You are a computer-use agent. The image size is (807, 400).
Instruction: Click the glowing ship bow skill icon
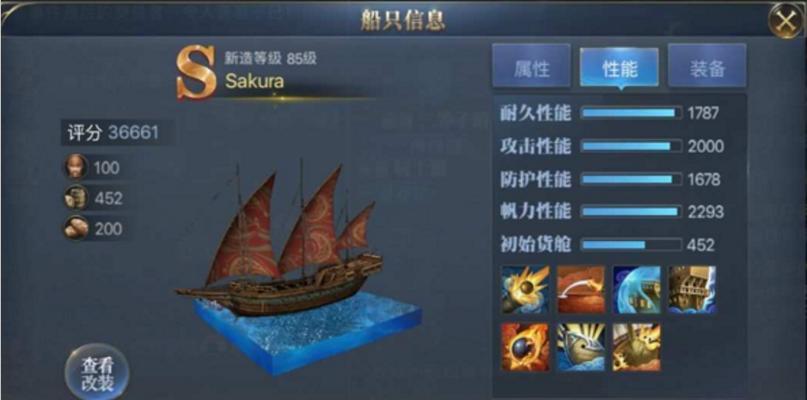581,347
